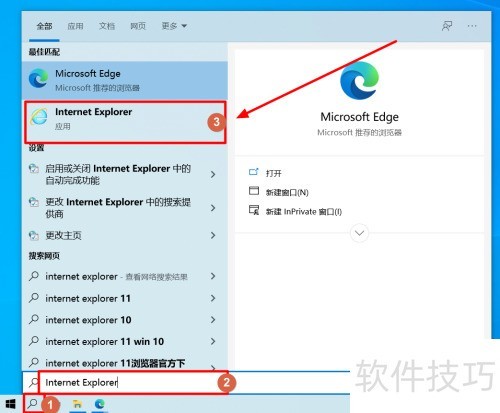Click the taskbar search magnifier icon
The height and width of the screenshot is (413, 500).
coord(33,404)
